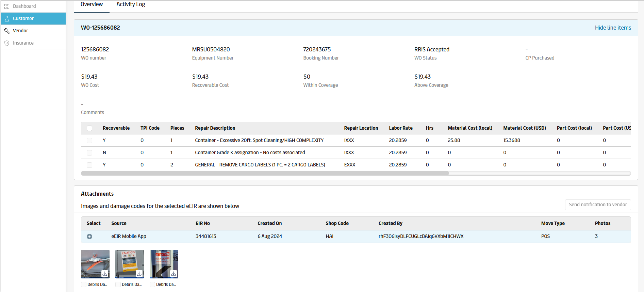Image resolution: width=644 pixels, height=292 pixels.
Task: Toggle the select-all checkbox in line items header
Action: [89, 128]
